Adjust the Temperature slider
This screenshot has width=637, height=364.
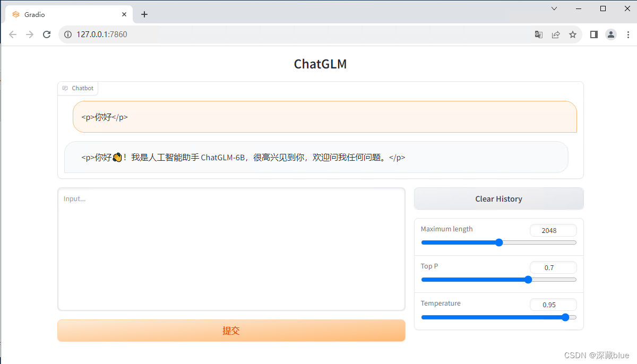click(498, 317)
